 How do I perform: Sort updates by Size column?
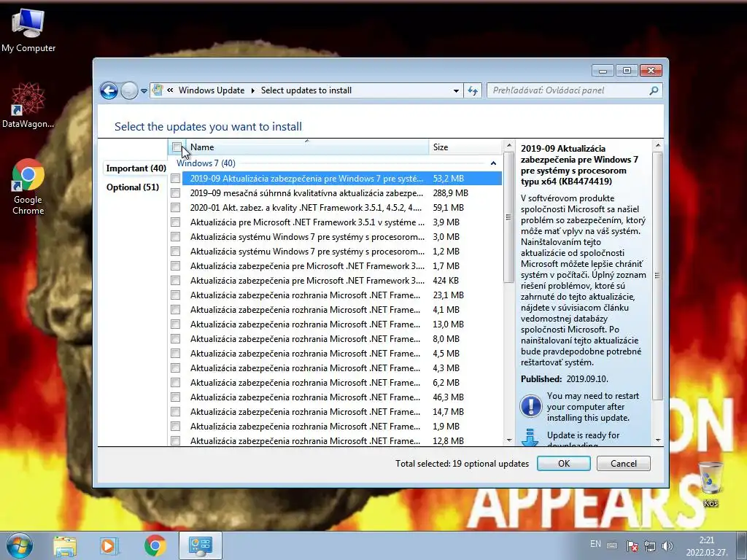point(465,147)
